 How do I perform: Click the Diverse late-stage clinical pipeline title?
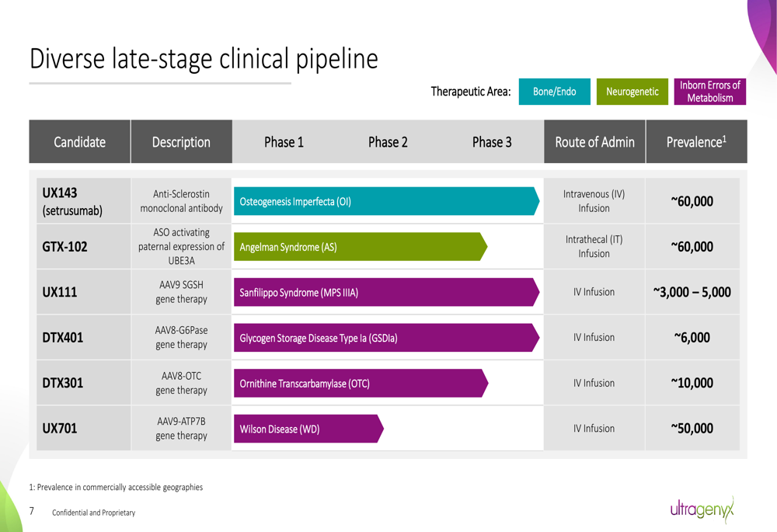click(x=204, y=58)
